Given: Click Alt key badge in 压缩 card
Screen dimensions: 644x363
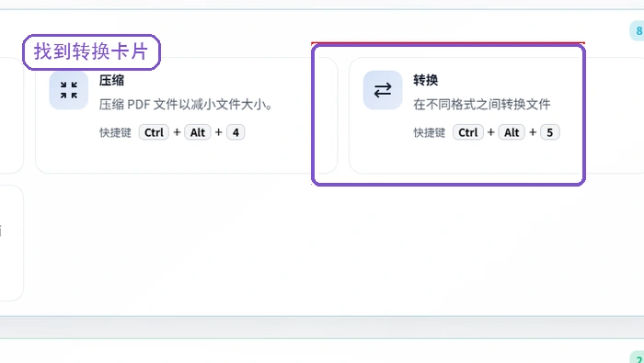Looking at the screenshot, I should [198, 132].
